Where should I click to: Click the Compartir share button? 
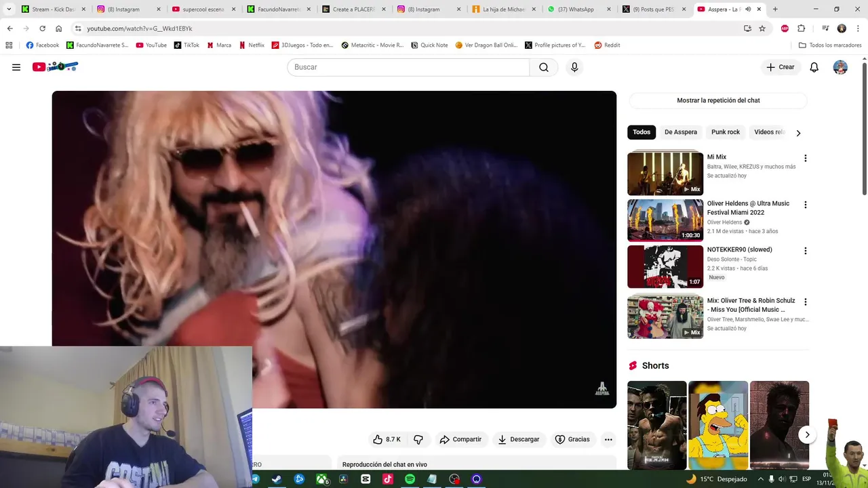click(x=460, y=439)
